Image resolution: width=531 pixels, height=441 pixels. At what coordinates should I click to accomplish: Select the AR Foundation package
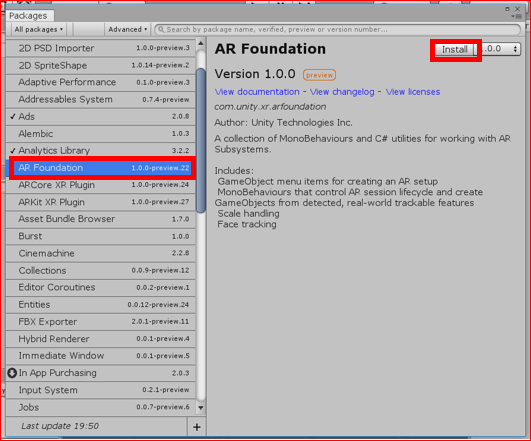point(101,168)
